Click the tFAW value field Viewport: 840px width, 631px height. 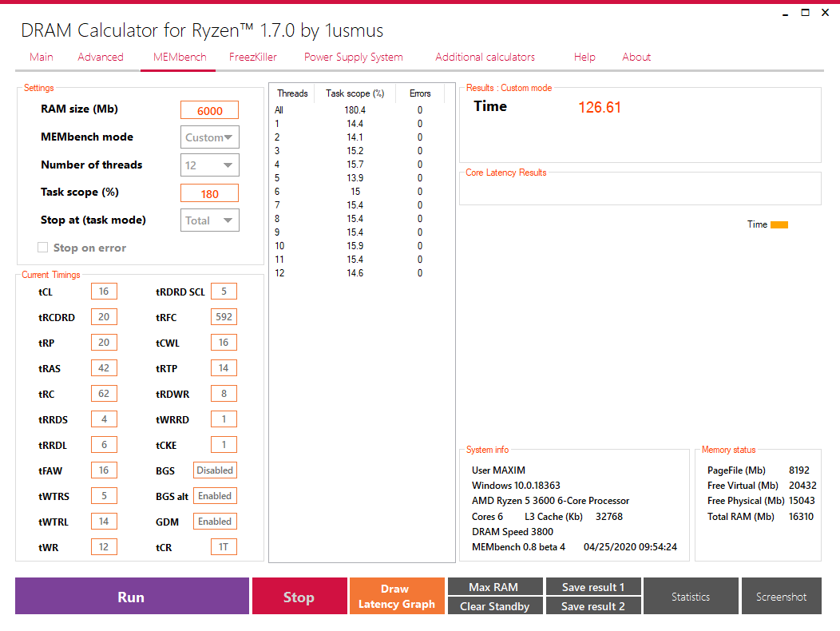point(104,470)
